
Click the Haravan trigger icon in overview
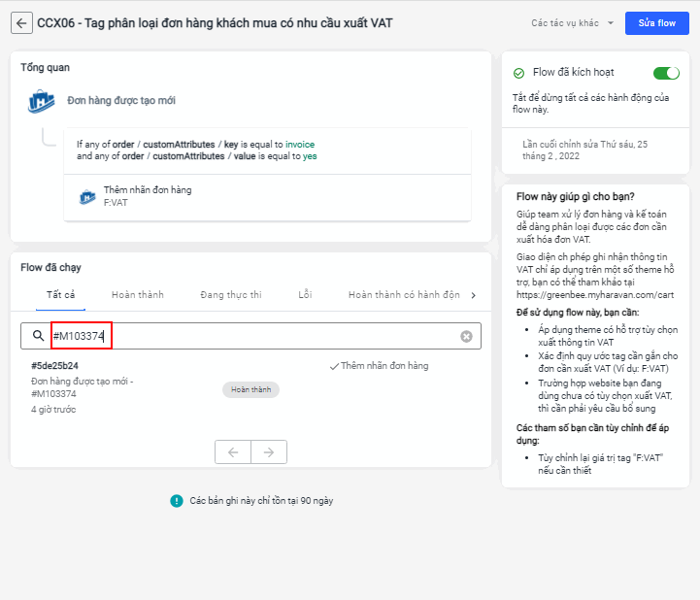coord(41,101)
